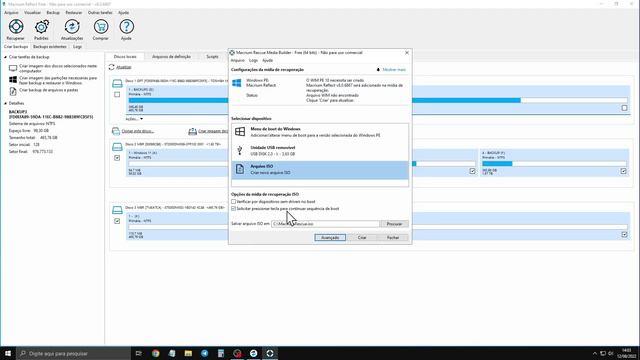Viewport: 640px width, 360px height.
Task: Switch to the 'Arquivos de definição' tab
Action: [171, 57]
